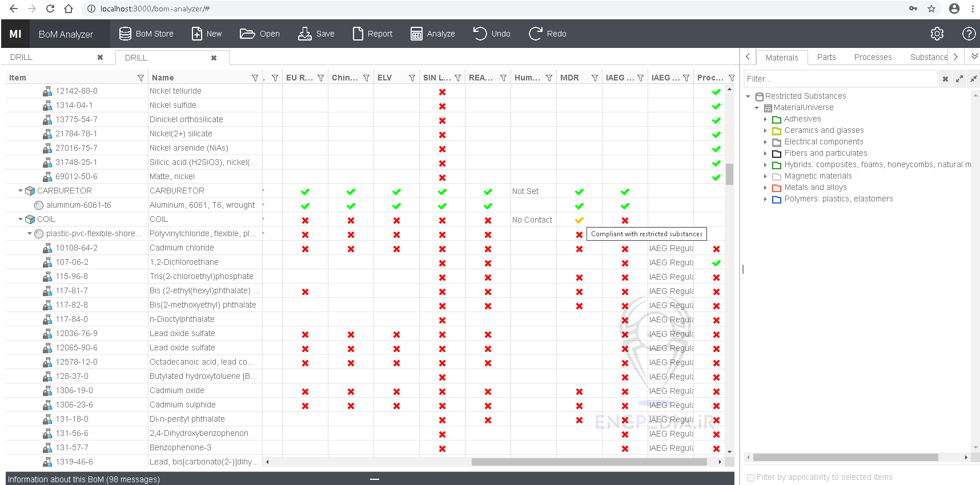
Task: Collapse the COIL tree node
Action: 21,219
